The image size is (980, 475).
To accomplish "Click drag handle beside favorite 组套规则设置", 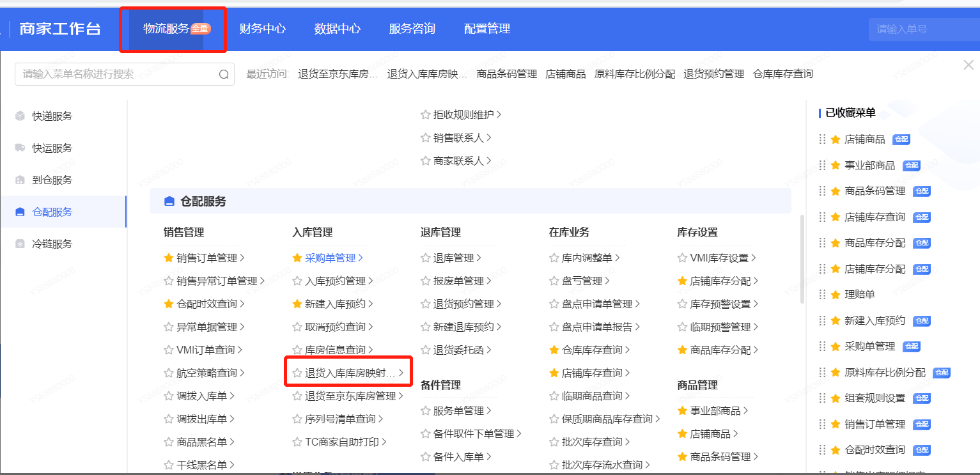I will point(822,398).
